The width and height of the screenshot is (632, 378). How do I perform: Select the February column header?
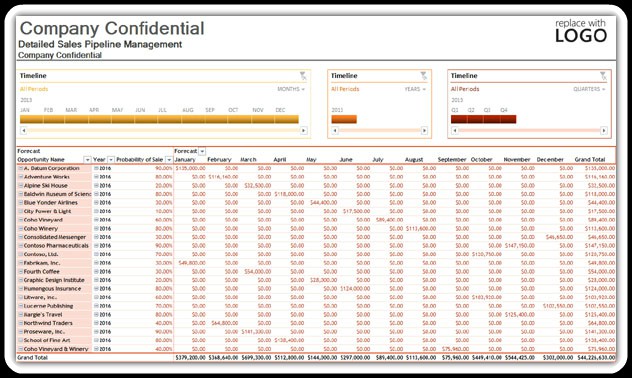[x=219, y=160]
